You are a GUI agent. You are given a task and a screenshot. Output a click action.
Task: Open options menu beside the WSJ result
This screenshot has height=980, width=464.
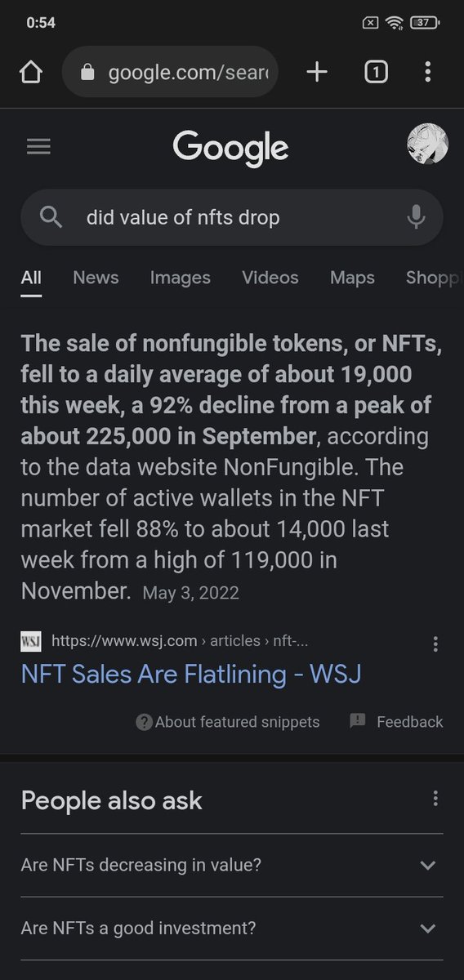435,644
